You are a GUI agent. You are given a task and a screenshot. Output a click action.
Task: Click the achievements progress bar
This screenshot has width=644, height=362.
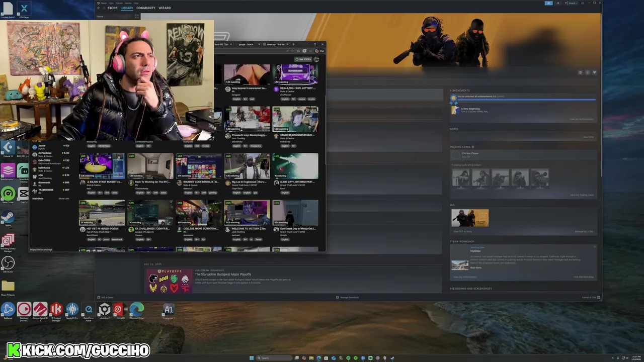[526, 100]
